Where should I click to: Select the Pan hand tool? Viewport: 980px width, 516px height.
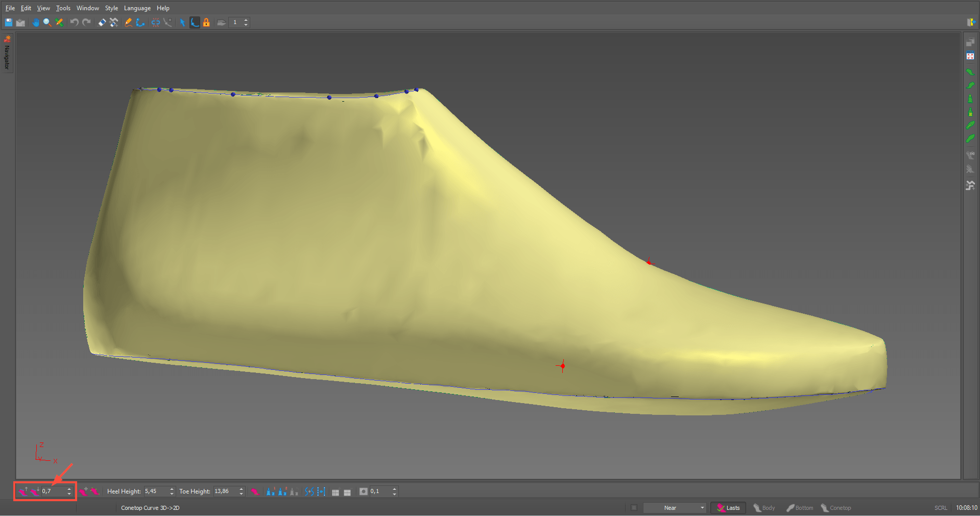36,22
